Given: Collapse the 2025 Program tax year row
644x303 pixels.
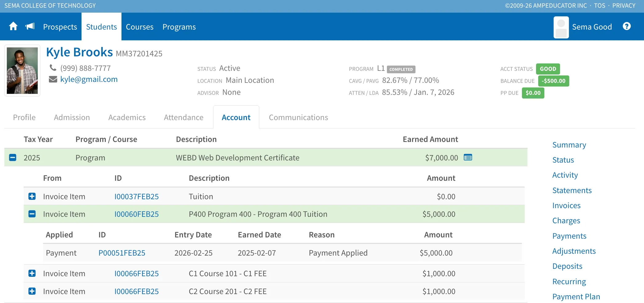Looking at the screenshot, I should coord(13,157).
